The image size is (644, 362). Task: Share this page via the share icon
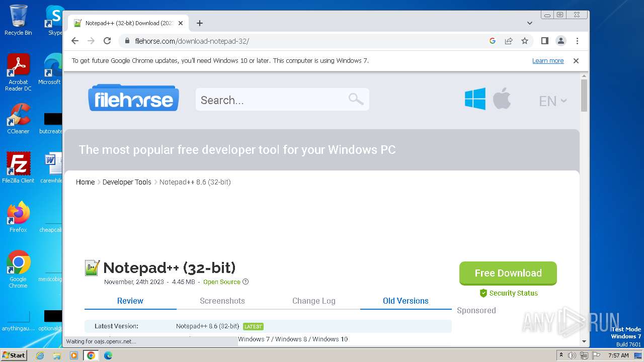[x=509, y=41]
